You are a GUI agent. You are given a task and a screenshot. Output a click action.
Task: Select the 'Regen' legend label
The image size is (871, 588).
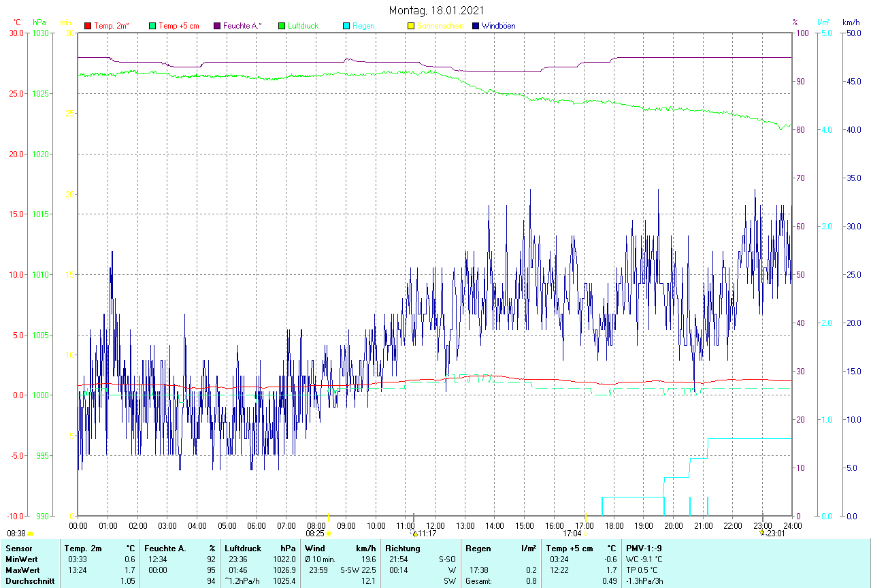pos(363,26)
